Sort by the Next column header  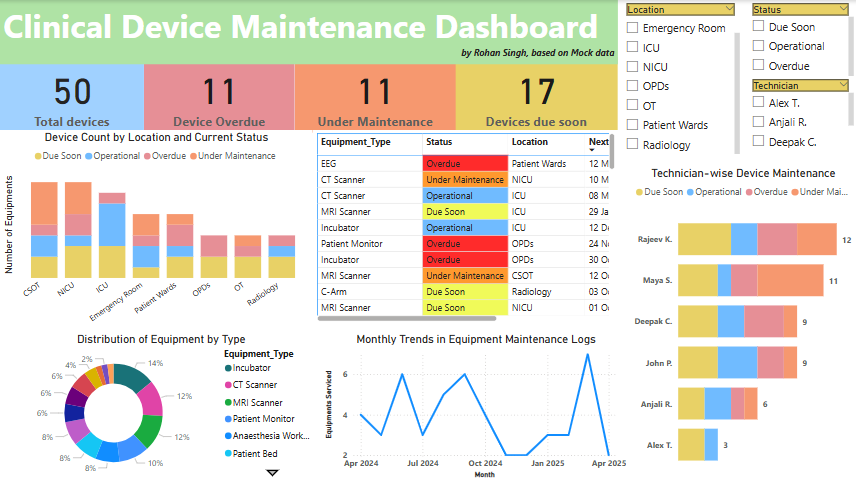[x=598, y=142]
